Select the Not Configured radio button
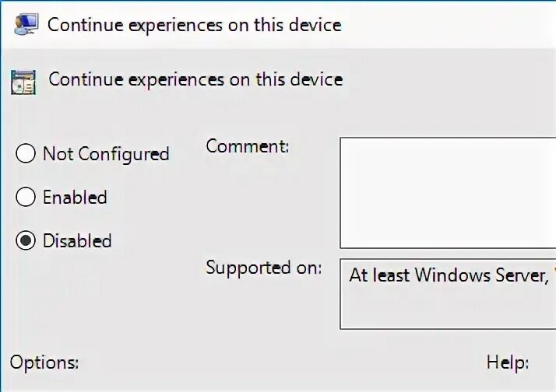Screen dimensions: 556x392 point(26,154)
